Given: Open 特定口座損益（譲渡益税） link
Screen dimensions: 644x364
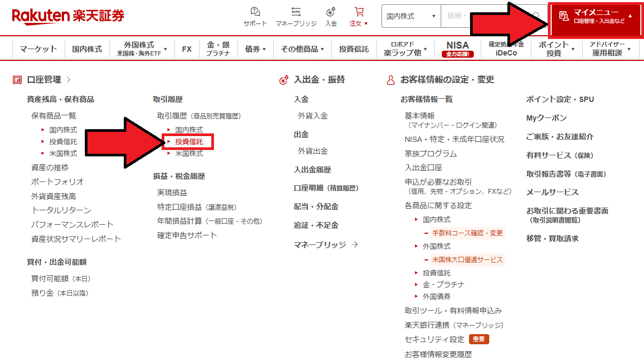Looking at the screenshot, I should 197,207.
